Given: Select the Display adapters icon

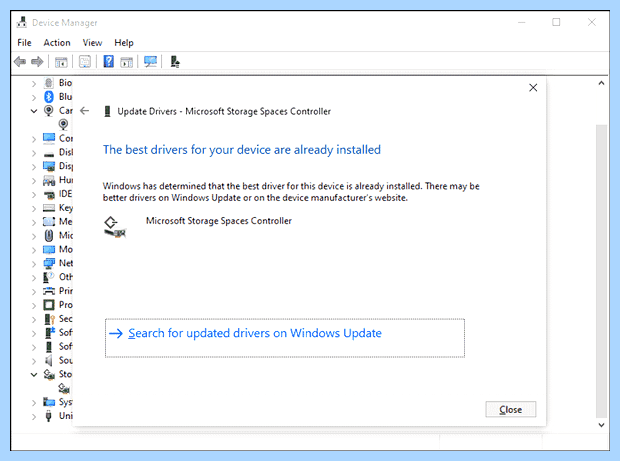Looking at the screenshot, I should 49,166.
